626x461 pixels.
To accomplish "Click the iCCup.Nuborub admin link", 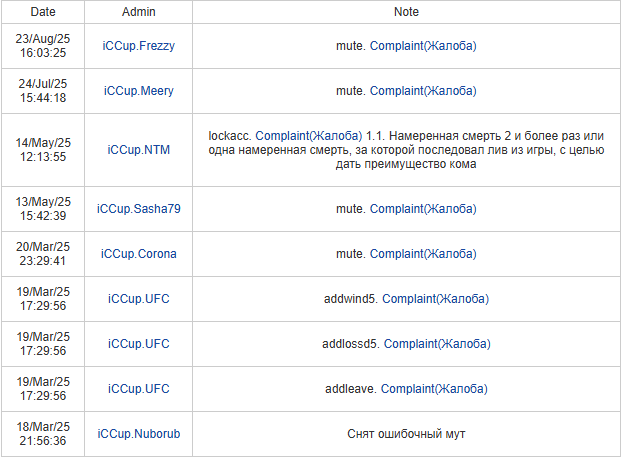I will click(x=138, y=434).
